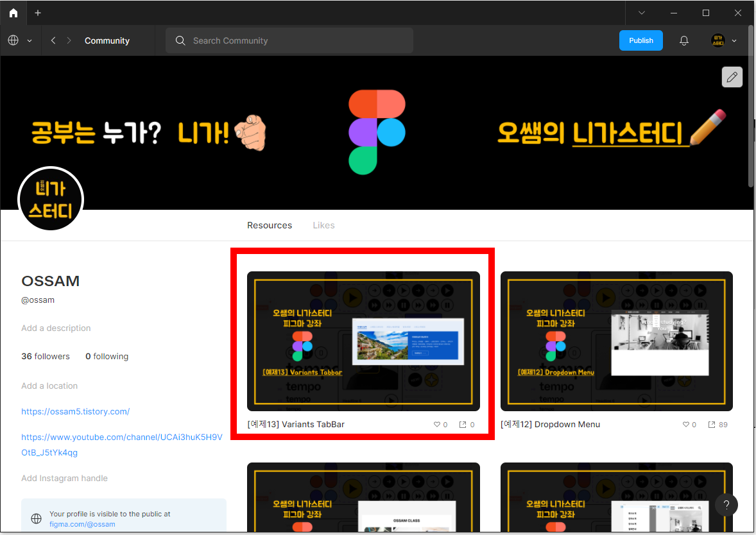Expand the globe menu chevron
This screenshot has height=535, width=756.
tap(30, 41)
